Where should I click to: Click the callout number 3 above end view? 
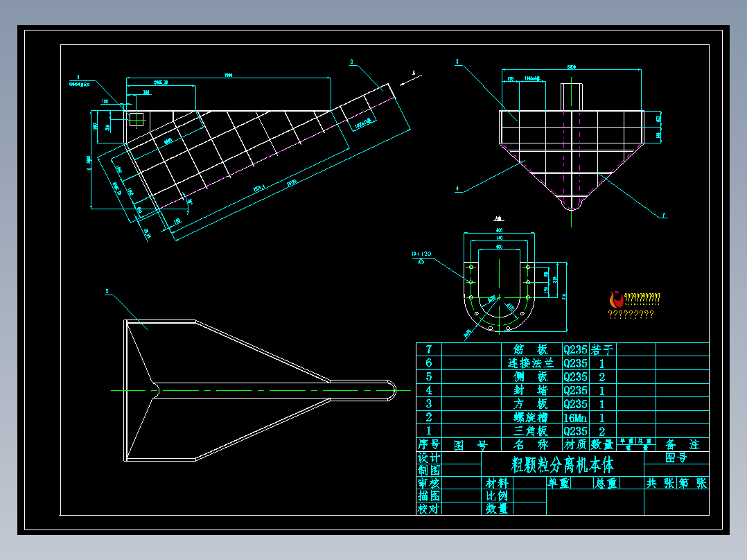(x=457, y=62)
